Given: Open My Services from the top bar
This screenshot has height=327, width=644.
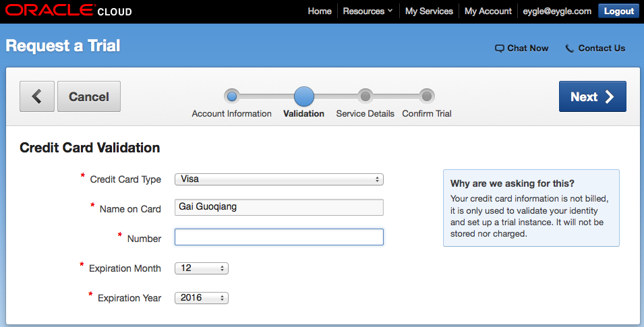Looking at the screenshot, I should [x=428, y=11].
